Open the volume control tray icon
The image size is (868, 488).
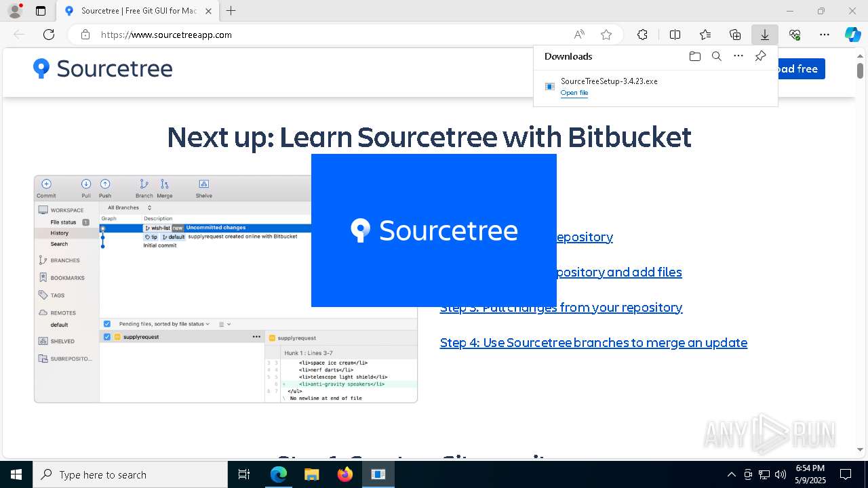coord(781,474)
